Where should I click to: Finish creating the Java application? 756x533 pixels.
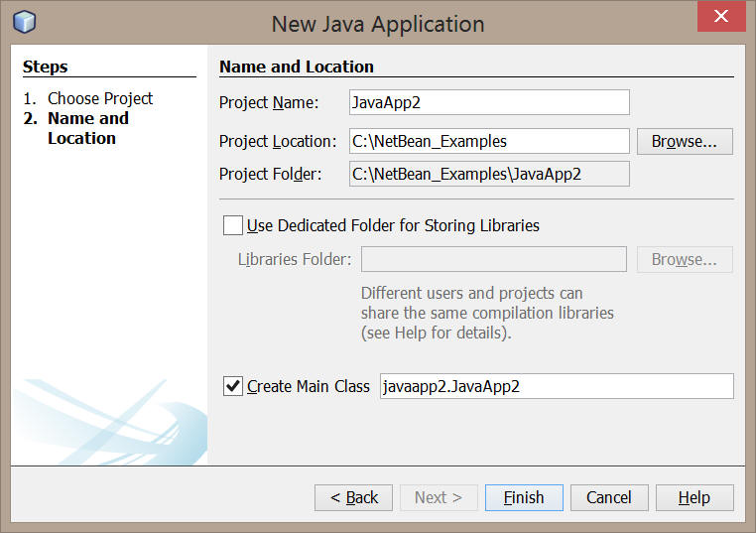click(524, 497)
